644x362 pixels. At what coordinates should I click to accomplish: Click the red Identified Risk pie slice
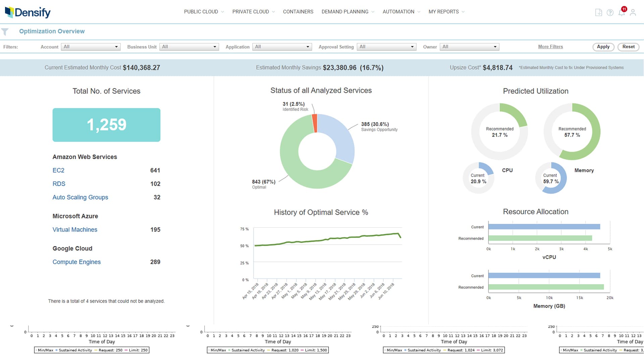click(315, 123)
